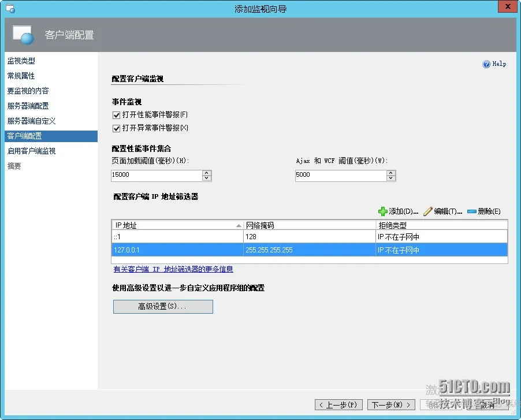Viewport: 521px width, 420px height.
Task: Click the 添加(D)... text button
Action: click(x=403, y=211)
